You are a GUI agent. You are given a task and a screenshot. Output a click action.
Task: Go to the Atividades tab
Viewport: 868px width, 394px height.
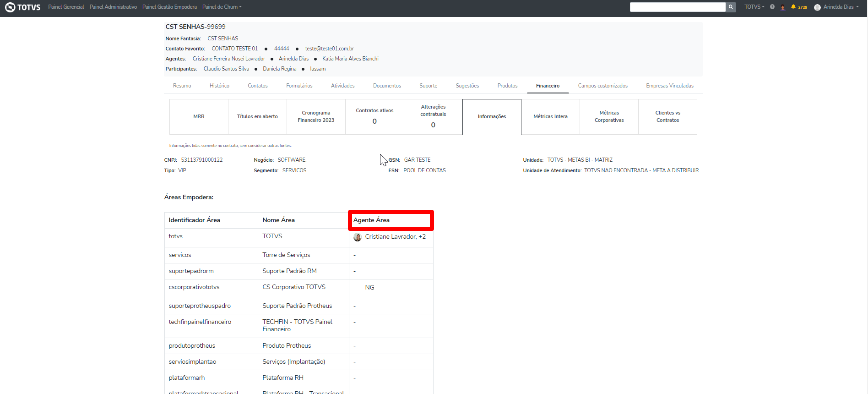343,86
